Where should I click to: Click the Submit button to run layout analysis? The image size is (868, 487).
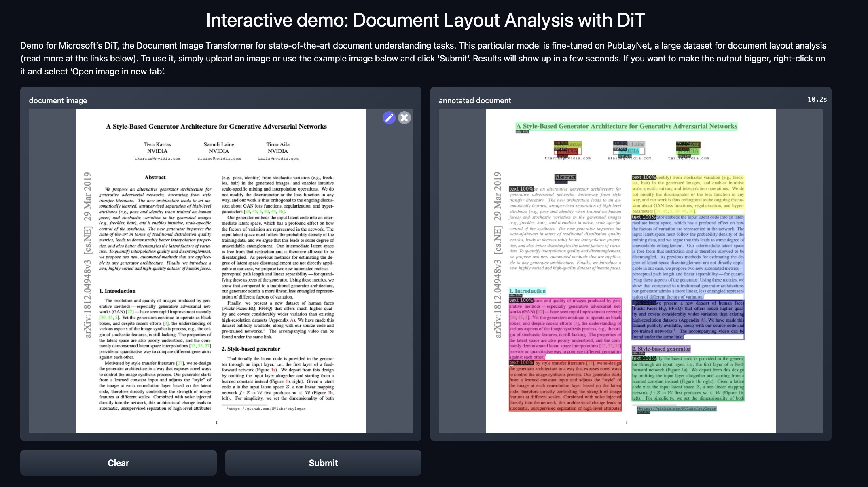click(x=323, y=462)
